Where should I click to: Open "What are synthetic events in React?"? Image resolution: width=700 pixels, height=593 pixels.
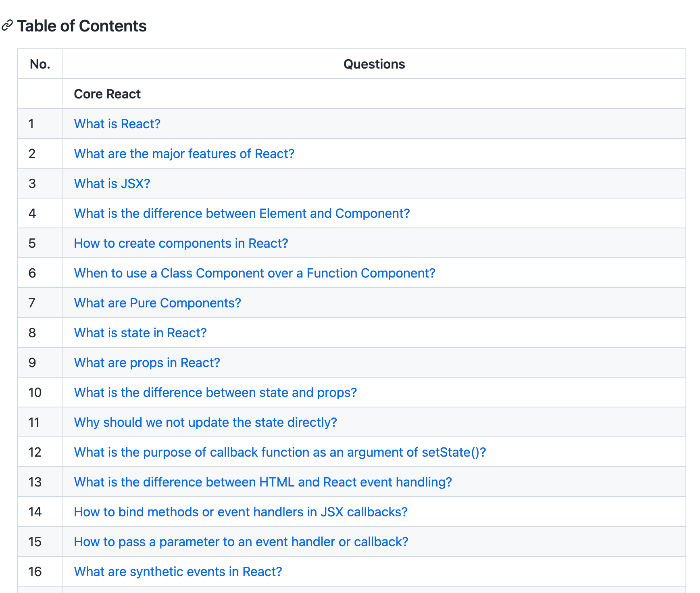click(x=178, y=572)
